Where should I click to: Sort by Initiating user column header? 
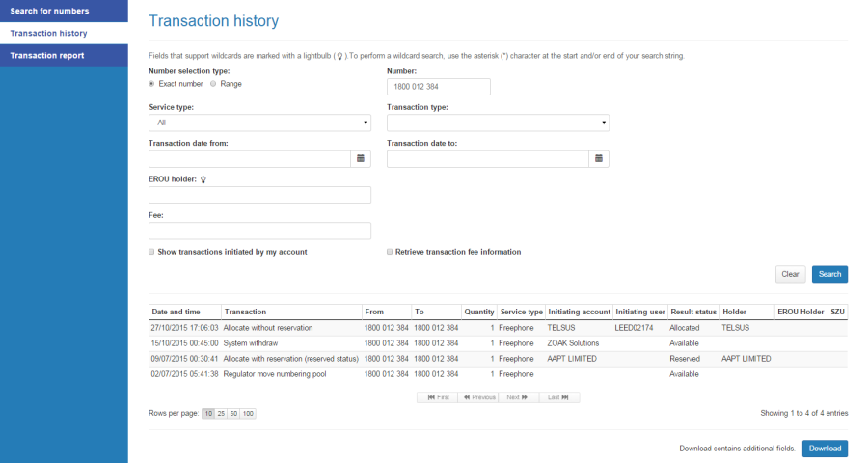click(640, 312)
